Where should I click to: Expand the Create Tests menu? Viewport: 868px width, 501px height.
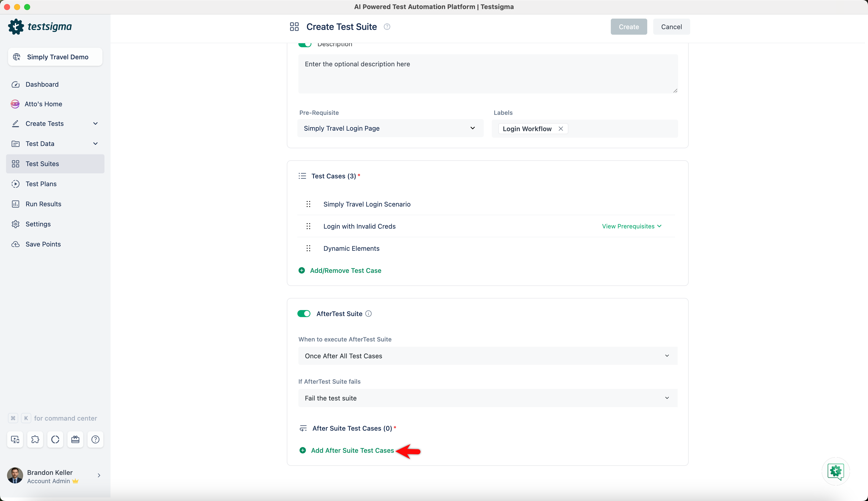96,124
